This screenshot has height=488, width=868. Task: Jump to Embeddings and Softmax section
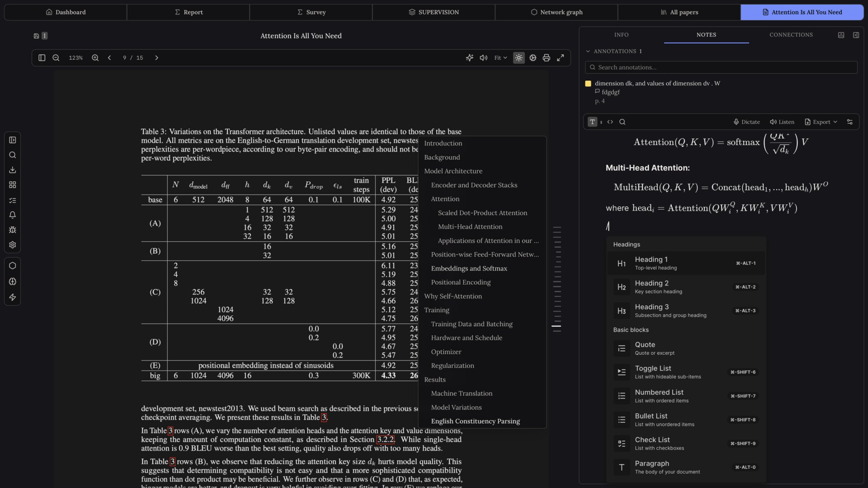click(x=469, y=268)
